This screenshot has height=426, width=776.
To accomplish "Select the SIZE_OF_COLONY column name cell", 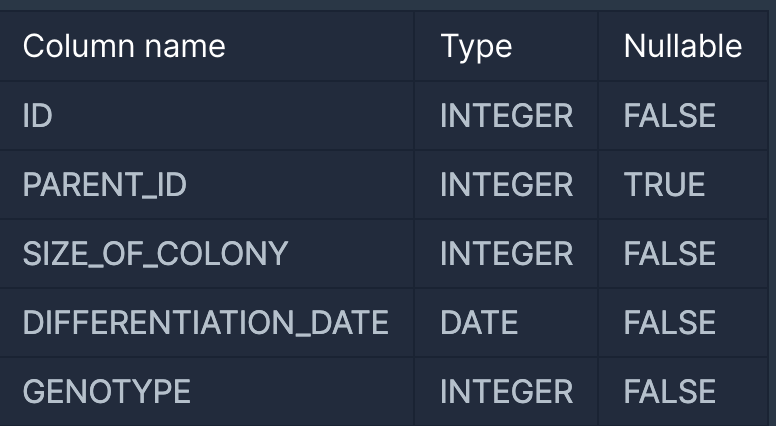I will point(155,254).
